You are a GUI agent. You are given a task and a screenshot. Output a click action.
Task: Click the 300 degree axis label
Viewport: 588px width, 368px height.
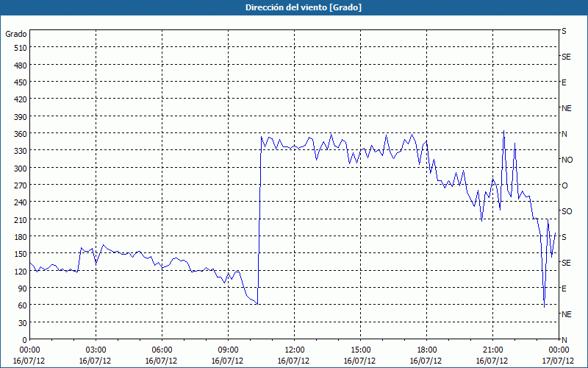pyautogui.click(x=21, y=169)
